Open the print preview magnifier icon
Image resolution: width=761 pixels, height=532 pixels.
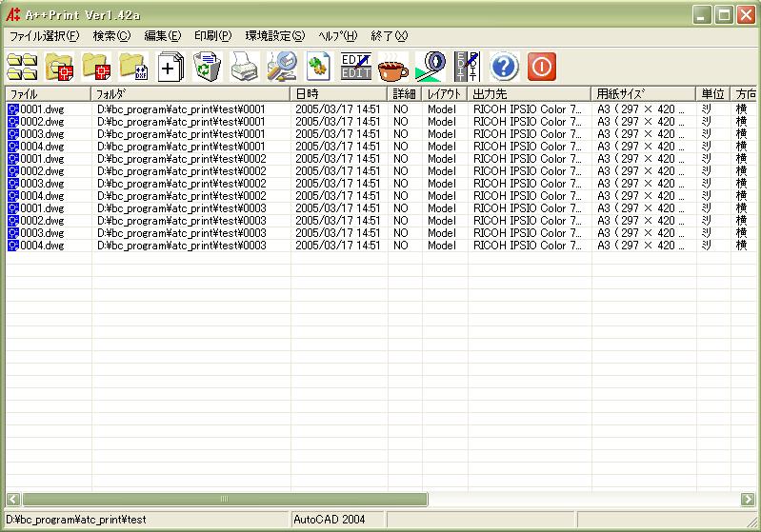(x=281, y=67)
